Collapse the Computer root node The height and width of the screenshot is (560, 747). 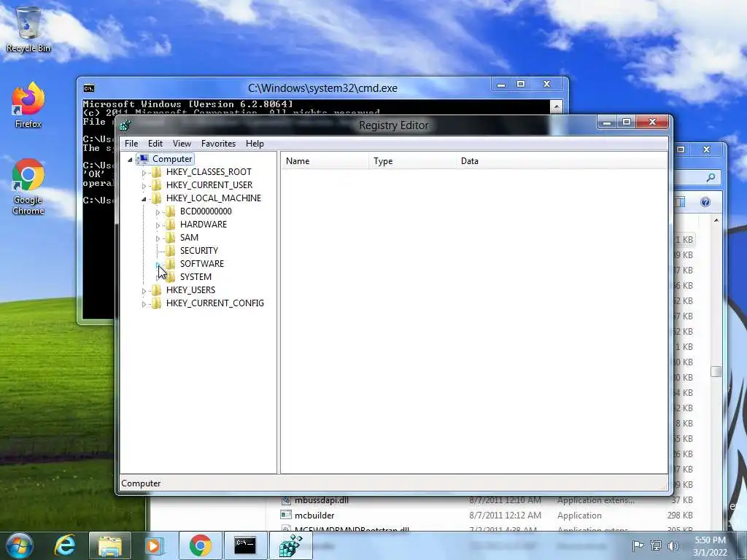(x=130, y=160)
